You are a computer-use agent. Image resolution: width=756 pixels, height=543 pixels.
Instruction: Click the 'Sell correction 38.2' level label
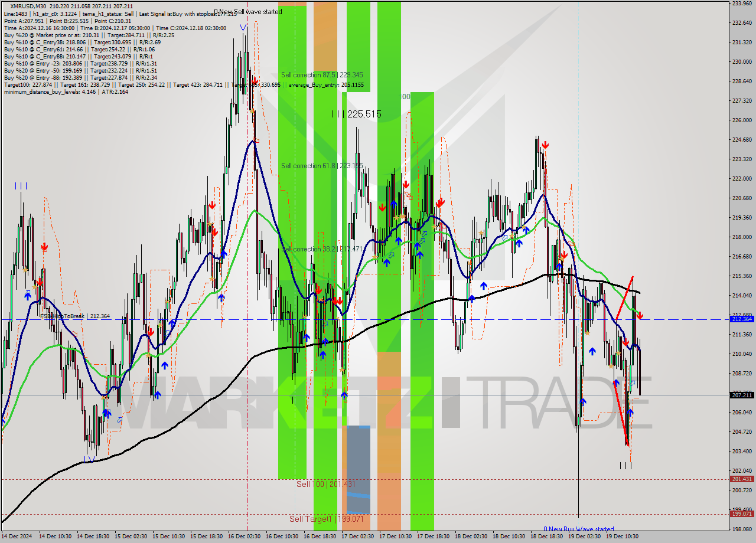coord(322,249)
